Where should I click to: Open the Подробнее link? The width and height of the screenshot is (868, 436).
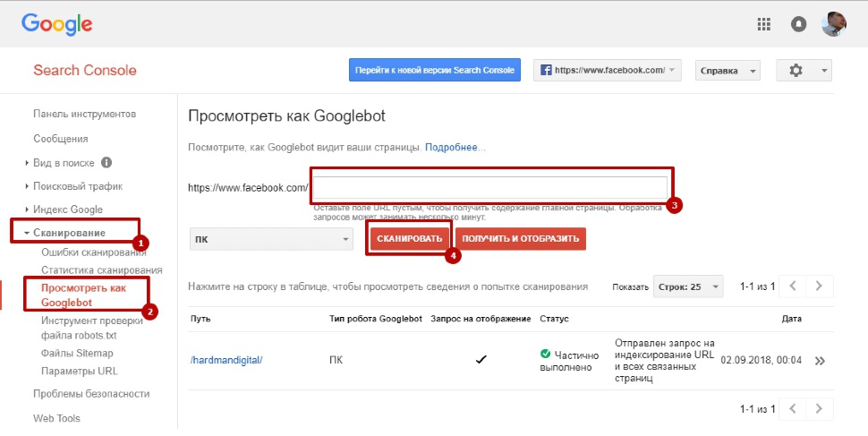pos(455,148)
